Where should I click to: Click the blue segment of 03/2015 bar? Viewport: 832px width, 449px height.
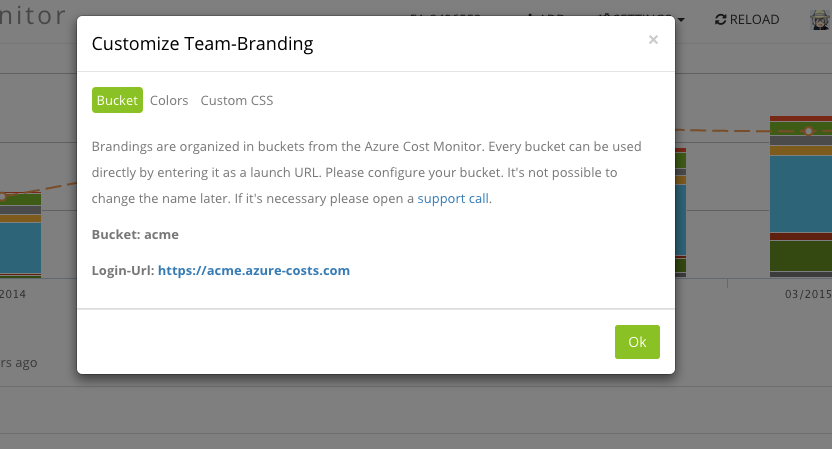click(x=800, y=193)
